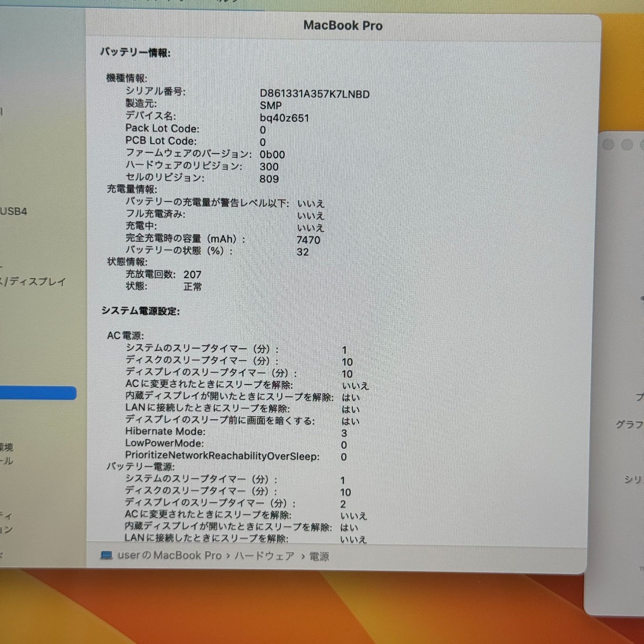644x644 pixels.
Task: Click battery power display sleep timer value '2'
Action: tap(343, 504)
